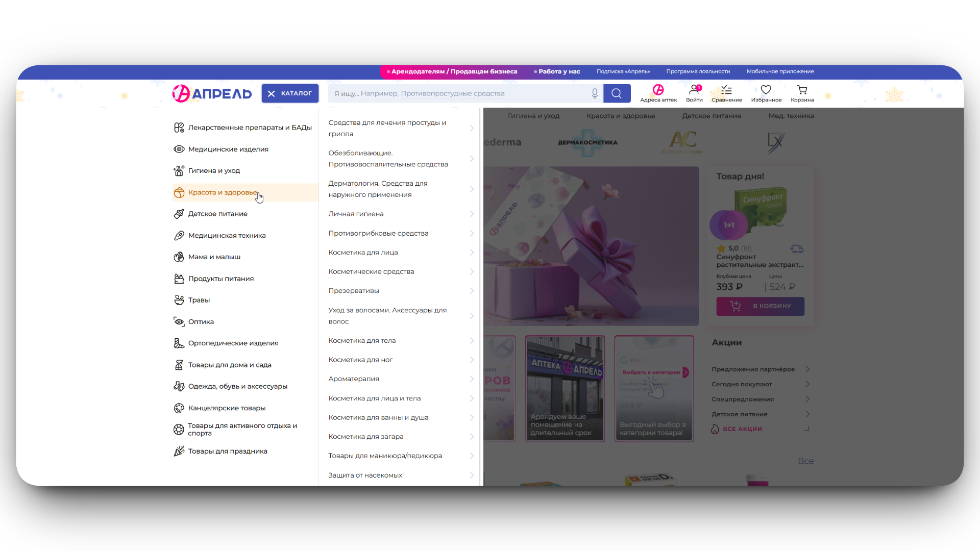The image size is (980, 551).
Task: Click Программа лояльности top link
Action: [698, 71]
